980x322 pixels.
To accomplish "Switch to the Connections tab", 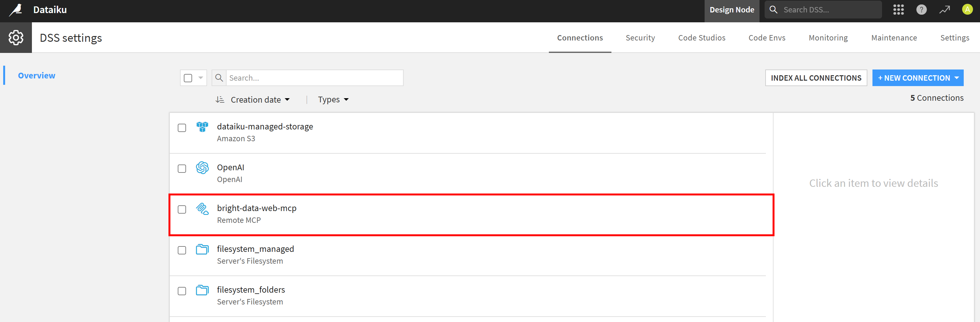I will click(x=580, y=38).
